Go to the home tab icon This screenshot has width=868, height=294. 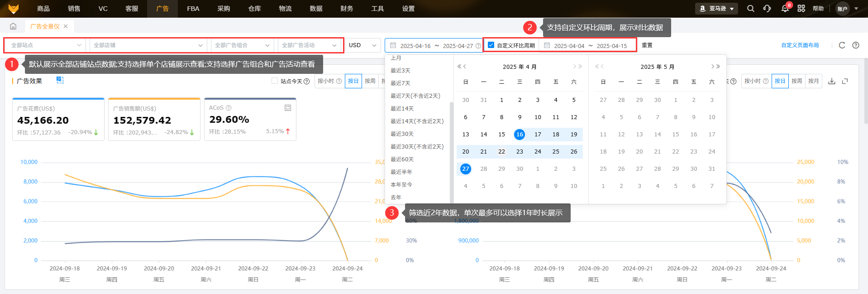13,26
